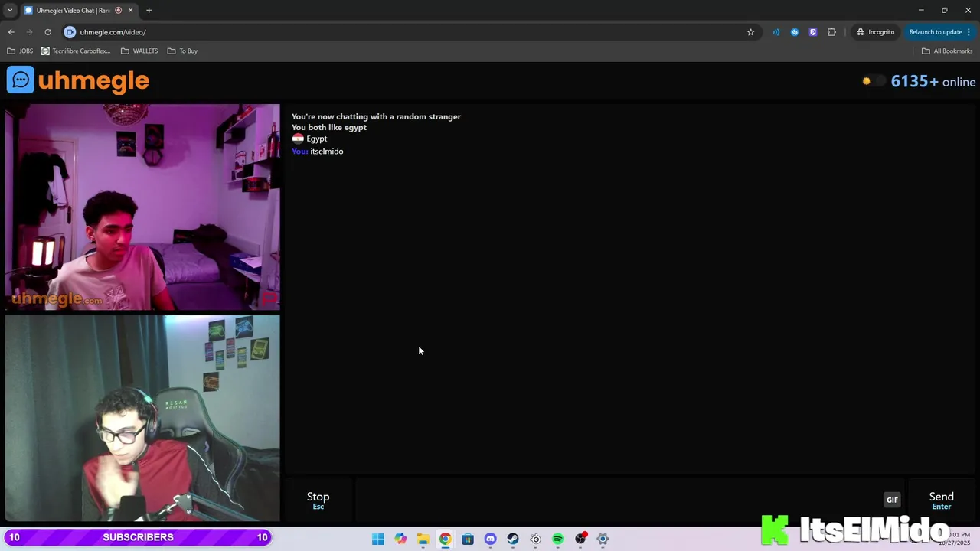Open the Extensions puzzle icon
This screenshot has width=980, height=551.
pyautogui.click(x=831, y=32)
